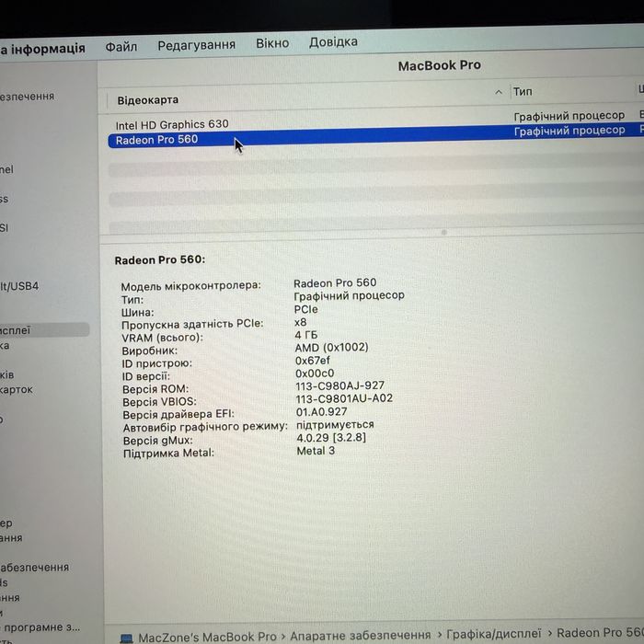This screenshot has height=644, width=644.
Task: Click the device ID value 0x67ef
Action: (x=312, y=361)
